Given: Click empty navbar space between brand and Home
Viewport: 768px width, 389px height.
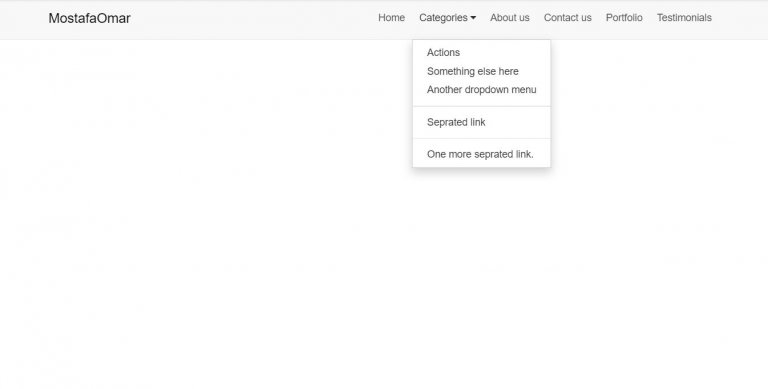Looking at the screenshot, I should [255, 20].
